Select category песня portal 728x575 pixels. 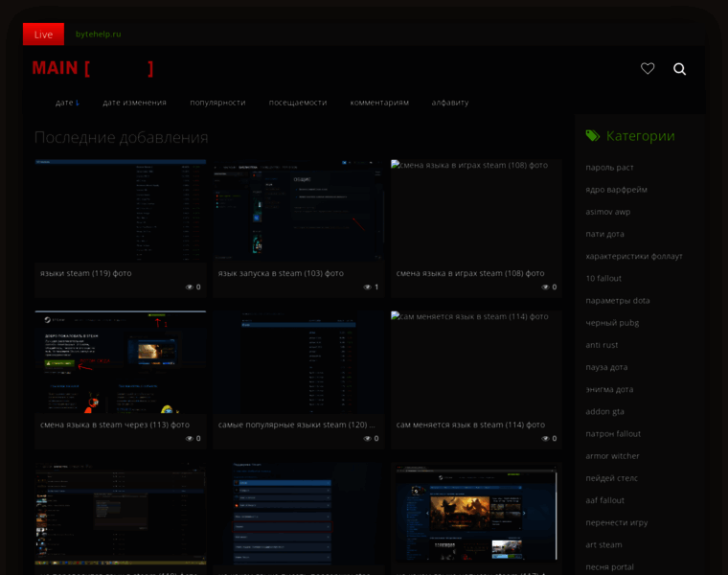pyautogui.click(x=609, y=567)
